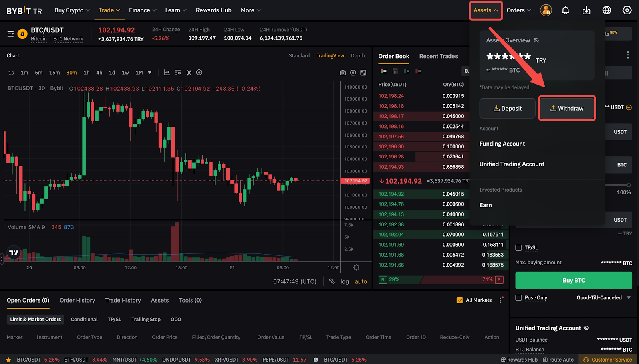The width and height of the screenshot is (639, 364).
Task: Expand the Orders dropdown in header
Action: pyautogui.click(x=518, y=10)
